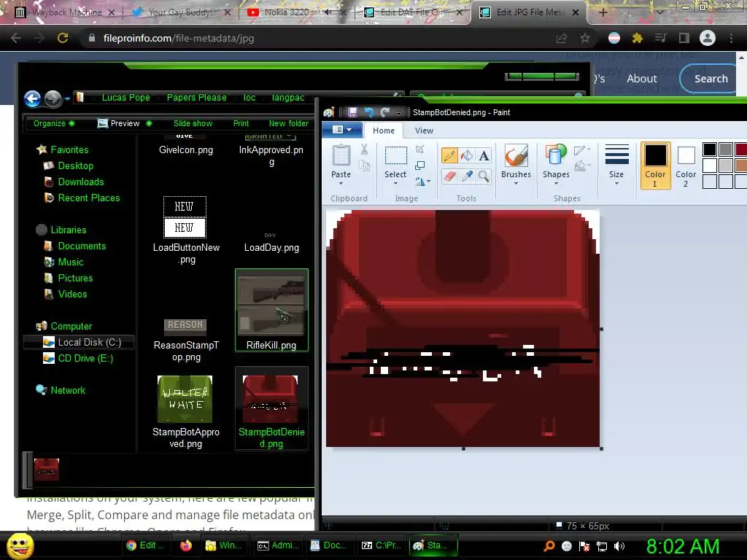747x560 pixels.
Task: Select the Pencil tool in Paint
Action: tap(449, 155)
